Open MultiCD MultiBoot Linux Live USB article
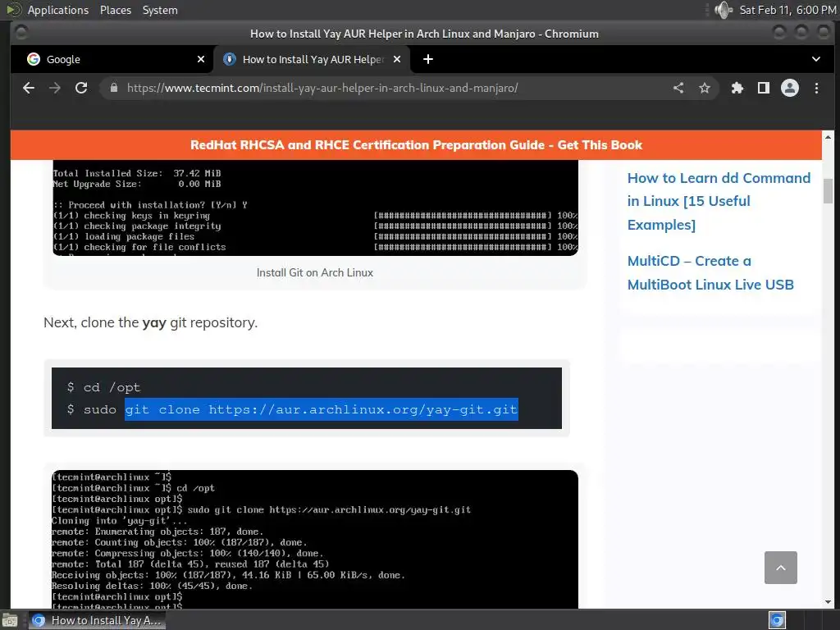The height and width of the screenshot is (630, 840). point(710,272)
